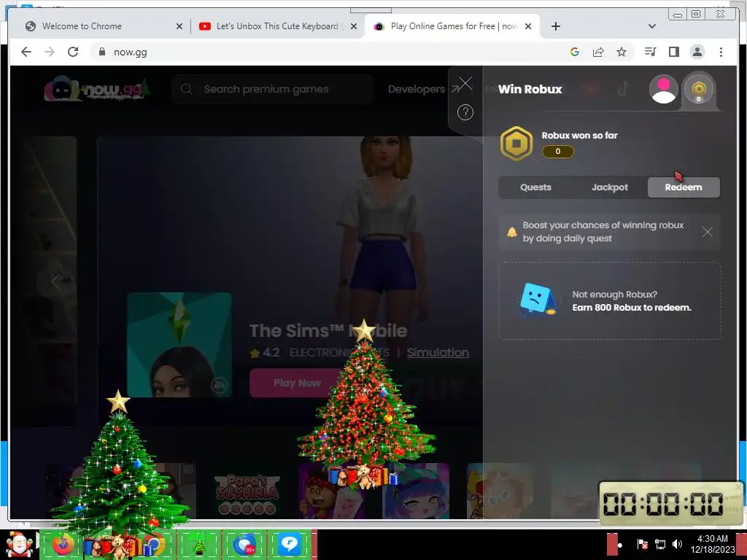Open the Google icon in the address bar

click(575, 52)
